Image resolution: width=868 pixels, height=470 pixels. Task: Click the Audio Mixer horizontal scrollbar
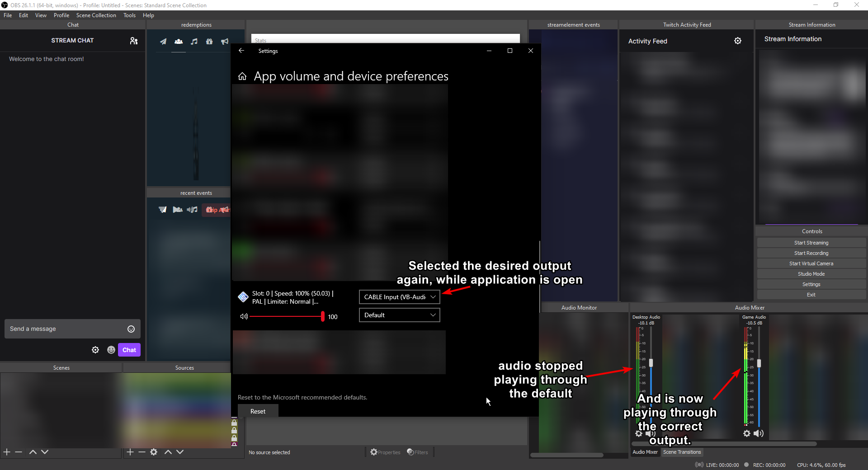[724, 444]
